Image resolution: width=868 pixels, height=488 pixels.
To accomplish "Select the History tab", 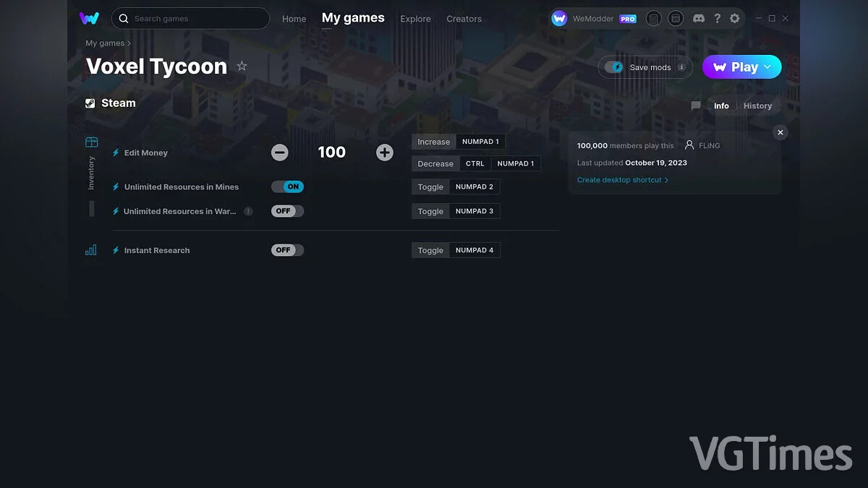I will (757, 106).
